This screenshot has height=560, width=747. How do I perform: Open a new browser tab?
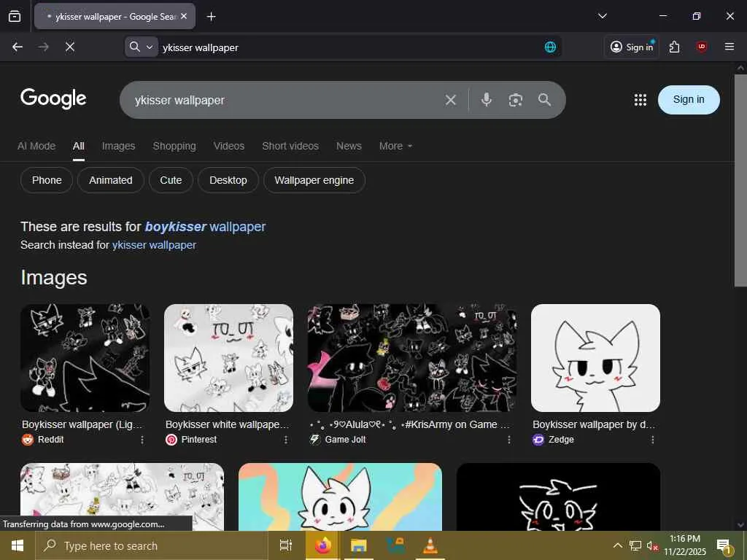coord(211,17)
